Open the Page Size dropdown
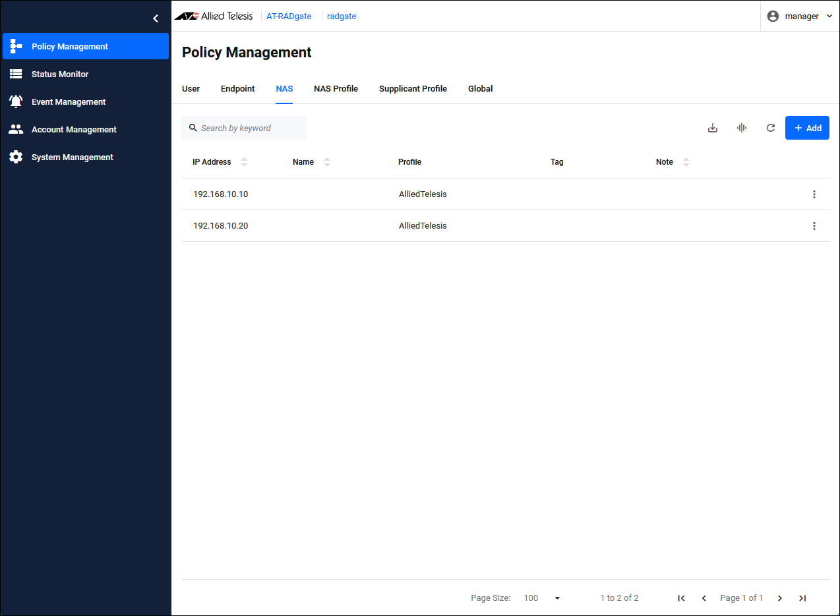 556,598
